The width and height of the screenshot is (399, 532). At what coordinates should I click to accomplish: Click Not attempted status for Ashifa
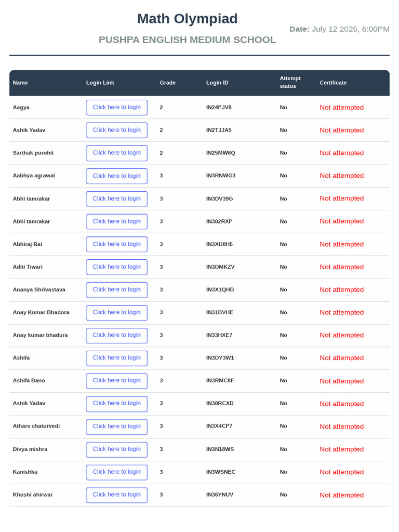342,358
